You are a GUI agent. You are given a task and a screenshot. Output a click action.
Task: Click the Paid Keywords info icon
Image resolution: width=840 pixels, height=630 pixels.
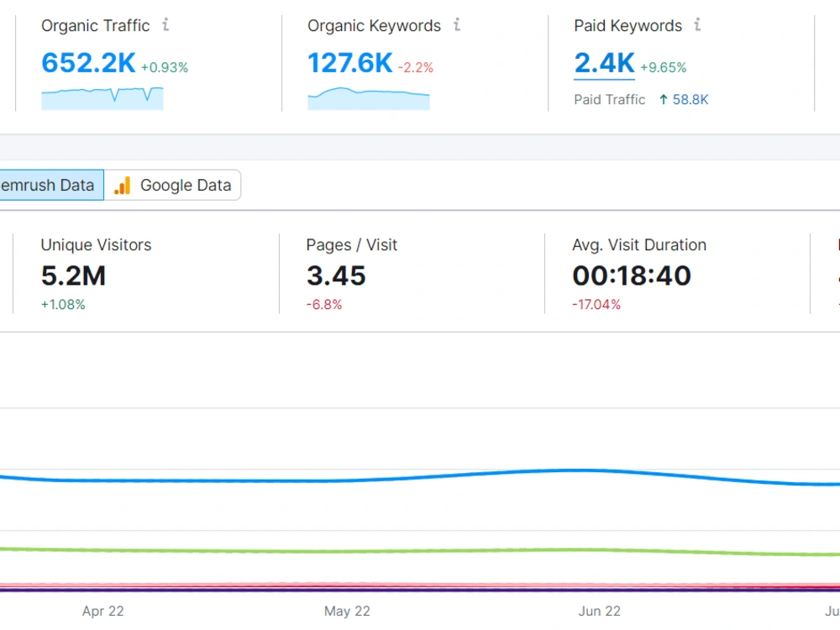(x=697, y=24)
